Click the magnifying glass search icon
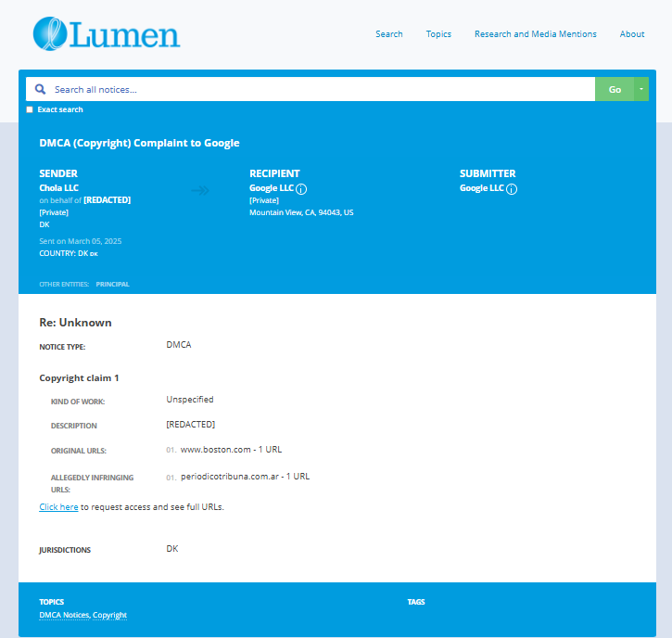The height and width of the screenshot is (638, 672). coord(40,89)
